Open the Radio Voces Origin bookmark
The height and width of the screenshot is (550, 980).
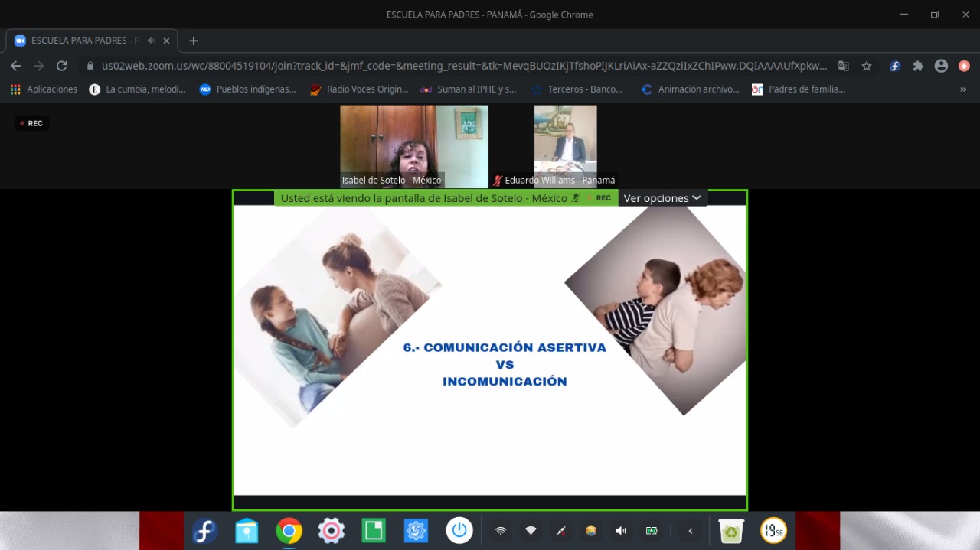click(x=359, y=89)
